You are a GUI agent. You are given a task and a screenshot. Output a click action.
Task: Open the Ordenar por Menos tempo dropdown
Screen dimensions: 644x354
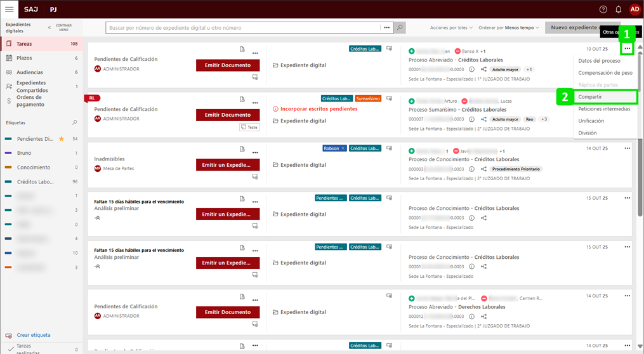coord(509,28)
